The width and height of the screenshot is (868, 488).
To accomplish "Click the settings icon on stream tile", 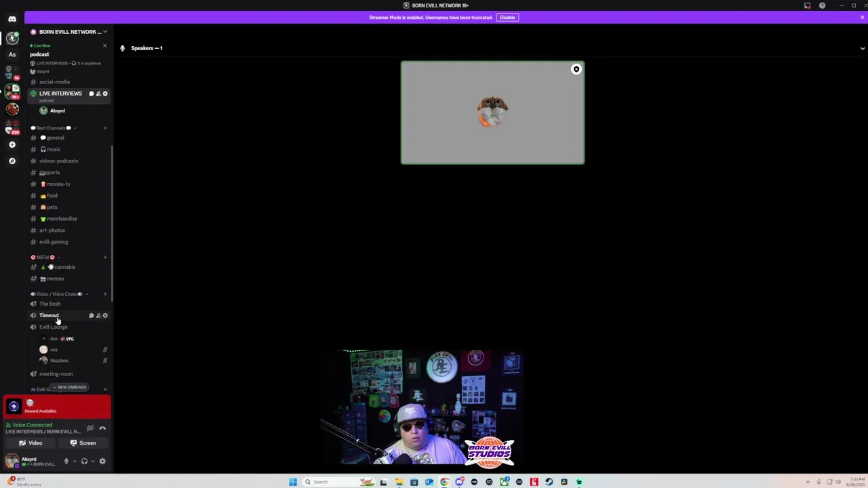I will click(x=576, y=69).
